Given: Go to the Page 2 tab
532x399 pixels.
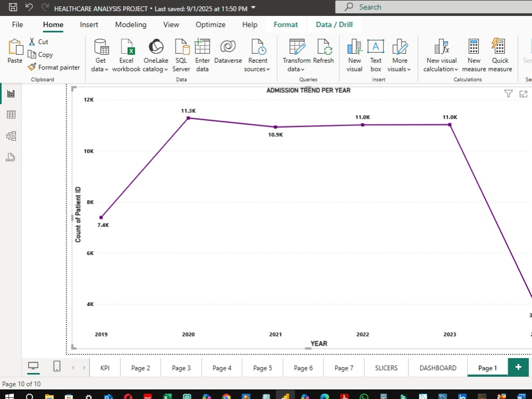Looking at the screenshot, I should [140, 368].
